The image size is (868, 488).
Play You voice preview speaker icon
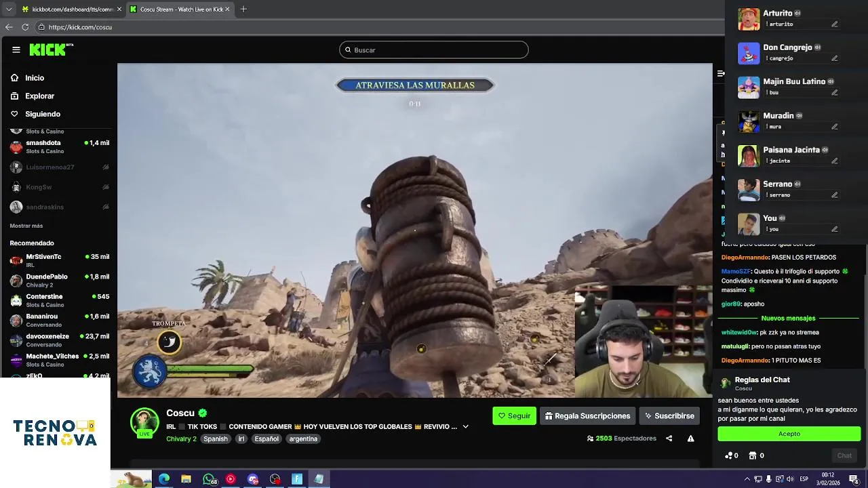(x=782, y=218)
